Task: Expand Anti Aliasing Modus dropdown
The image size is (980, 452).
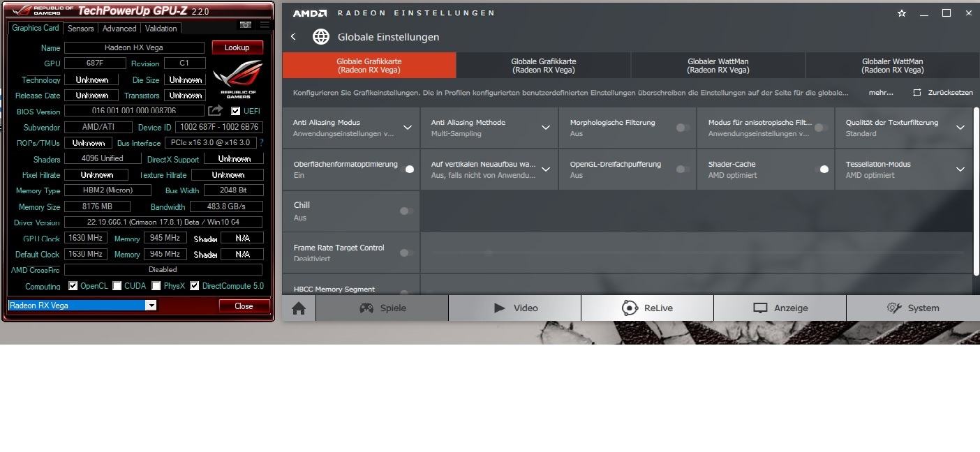Action: [x=408, y=128]
